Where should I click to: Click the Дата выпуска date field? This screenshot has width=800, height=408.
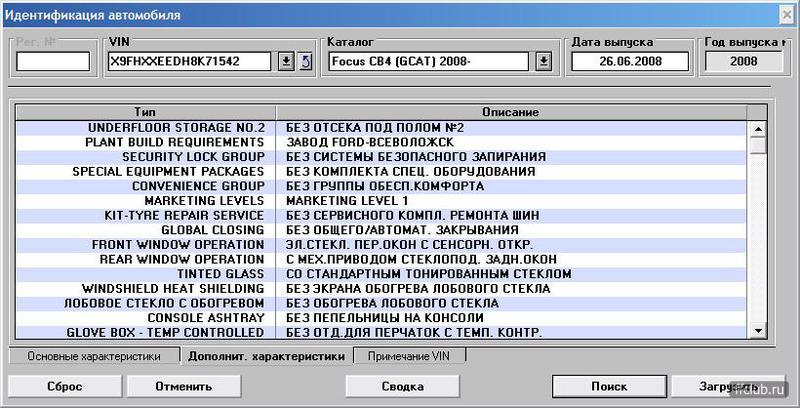[630, 62]
